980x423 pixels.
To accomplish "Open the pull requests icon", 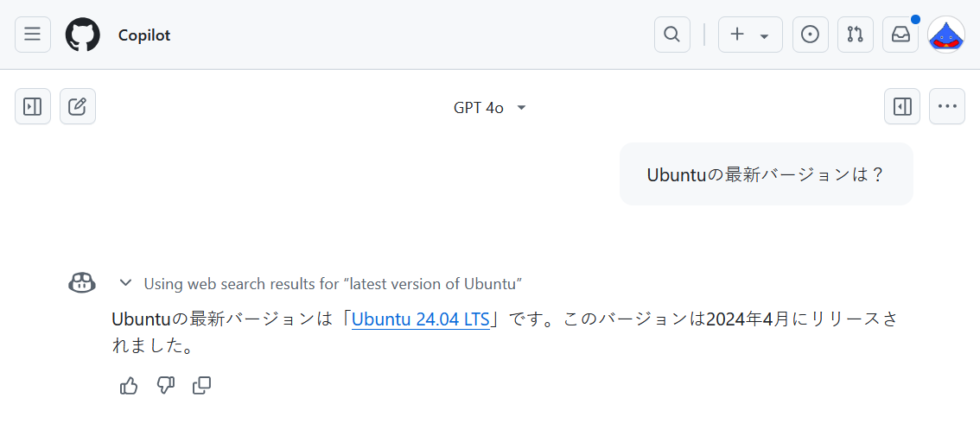I will pyautogui.click(x=855, y=35).
